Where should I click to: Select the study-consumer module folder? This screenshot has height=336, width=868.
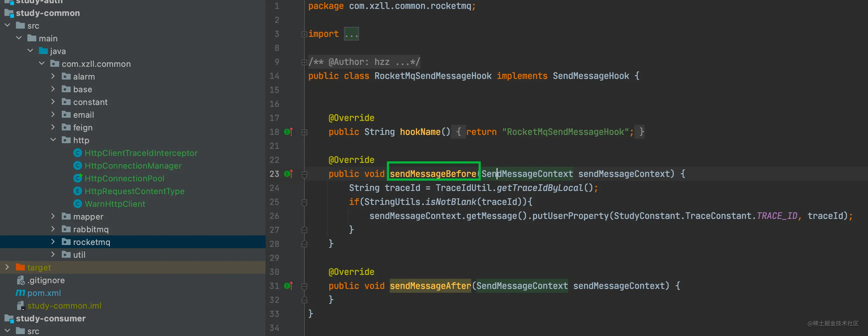pos(51,318)
